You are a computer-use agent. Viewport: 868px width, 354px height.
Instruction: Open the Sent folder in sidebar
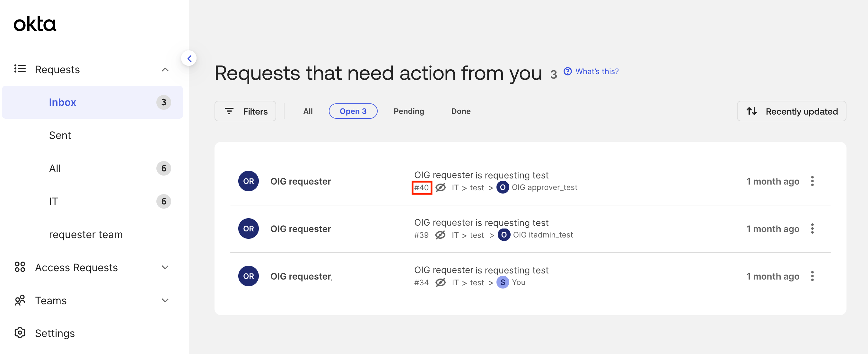click(x=60, y=135)
